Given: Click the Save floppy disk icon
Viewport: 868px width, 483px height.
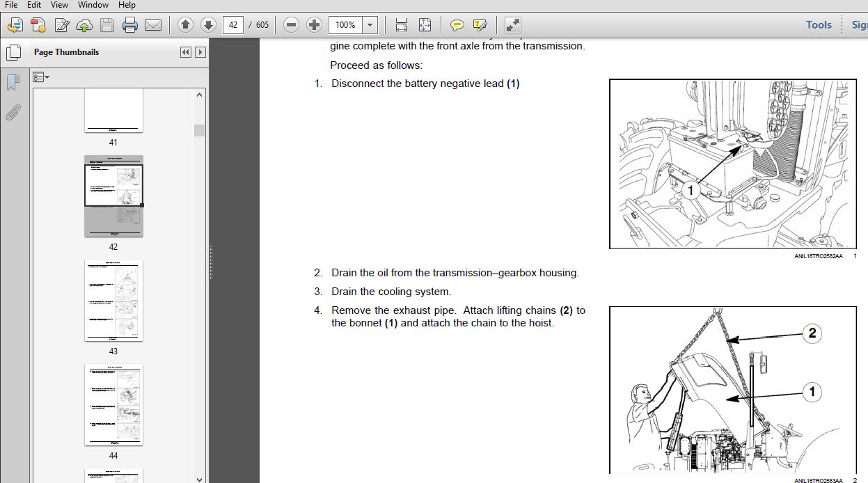Looking at the screenshot, I should click(106, 26).
